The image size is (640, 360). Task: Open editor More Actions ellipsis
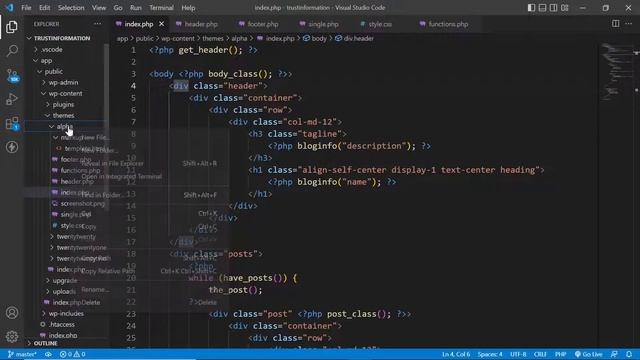[629, 24]
